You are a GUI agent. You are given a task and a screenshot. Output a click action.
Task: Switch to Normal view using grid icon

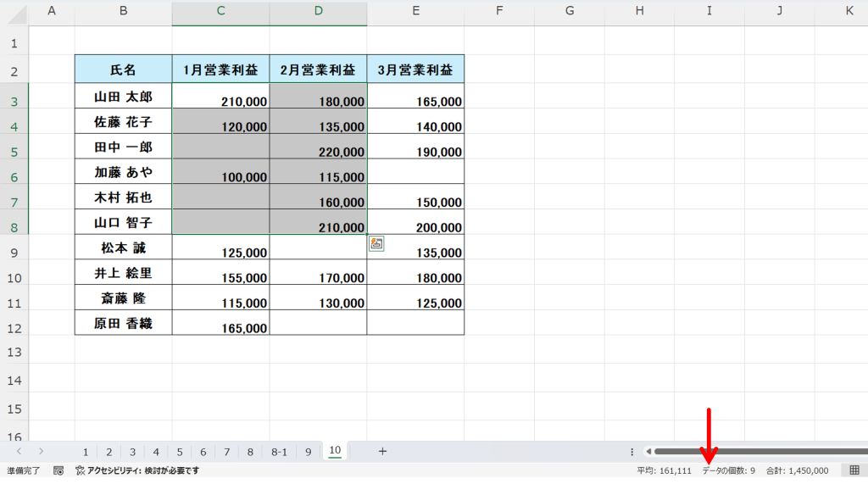coord(854,470)
